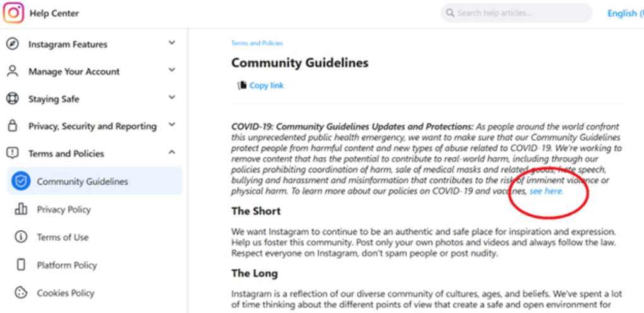Focus the Search help articles field

516,13
